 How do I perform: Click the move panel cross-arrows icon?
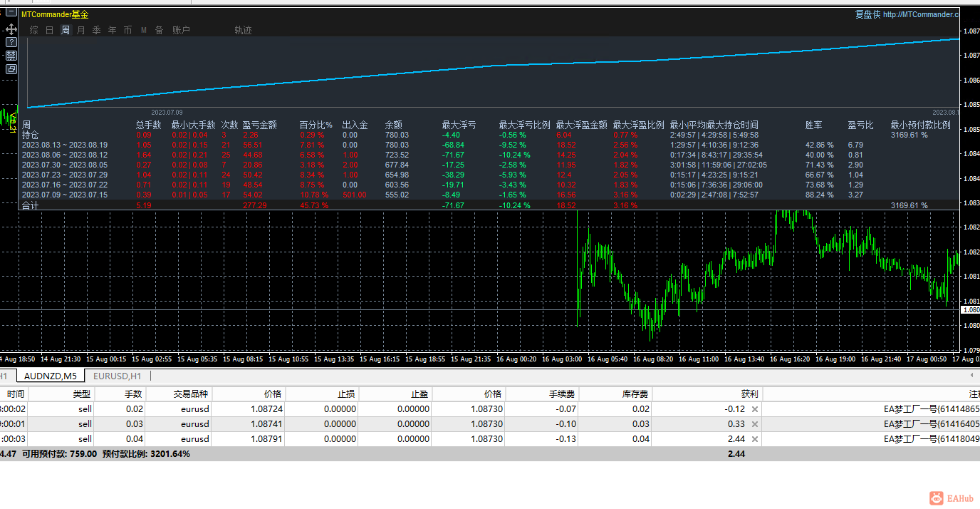[x=11, y=29]
